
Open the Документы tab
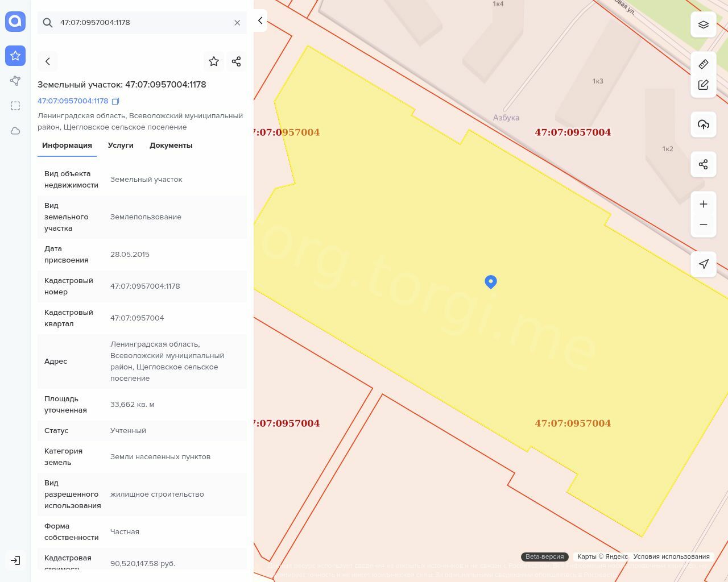[x=171, y=145]
